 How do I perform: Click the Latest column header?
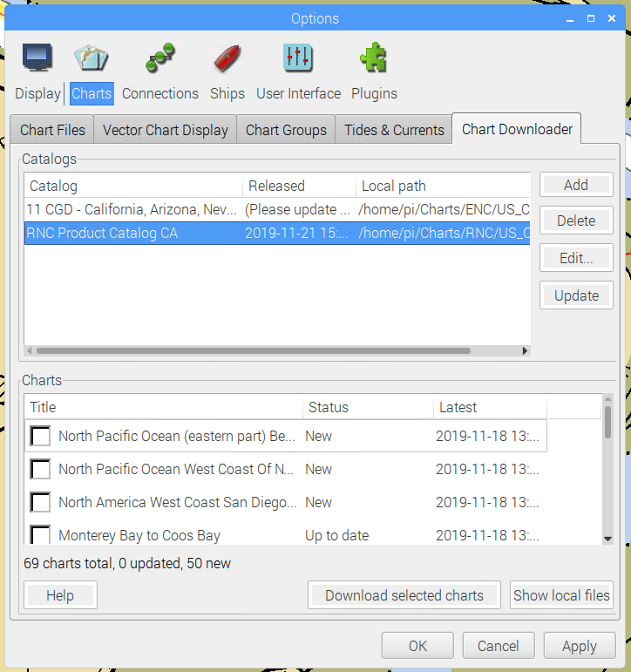coord(490,407)
